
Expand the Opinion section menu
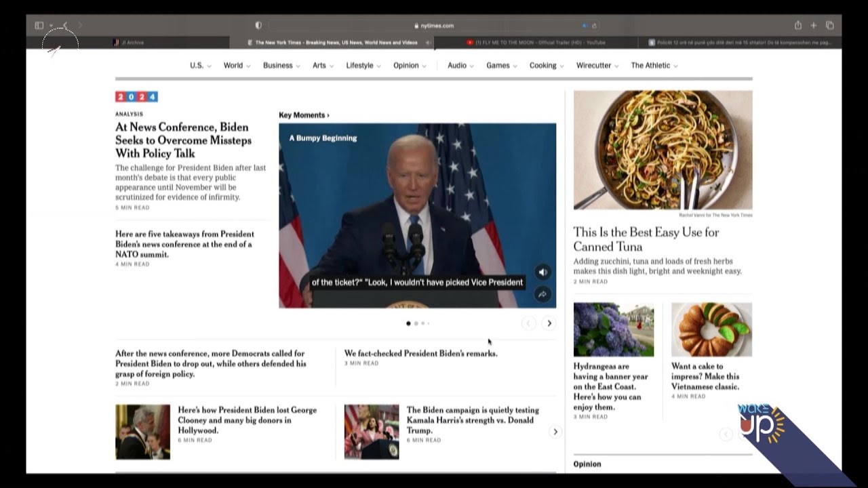[x=410, y=66]
